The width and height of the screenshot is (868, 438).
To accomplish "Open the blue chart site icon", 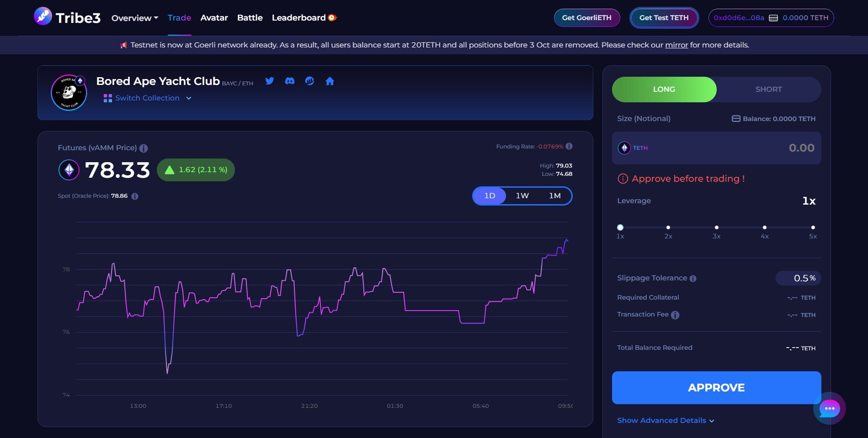I will point(310,81).
